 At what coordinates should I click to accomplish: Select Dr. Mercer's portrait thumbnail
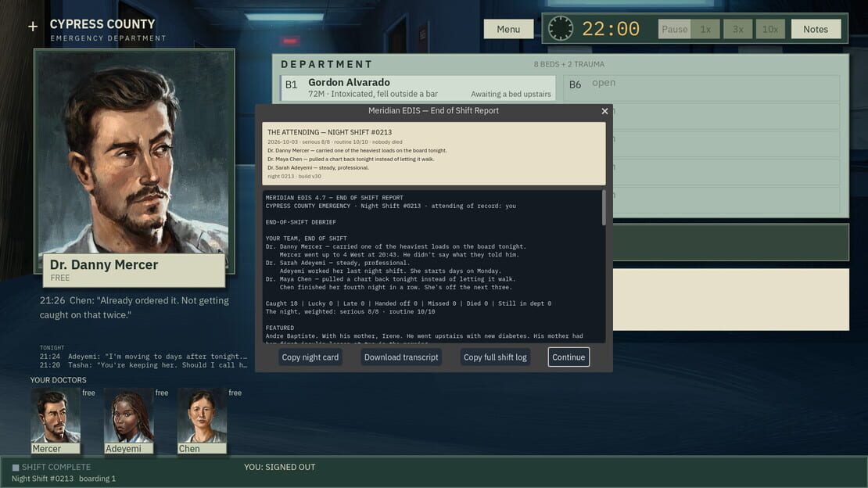(x=56, y=421)
